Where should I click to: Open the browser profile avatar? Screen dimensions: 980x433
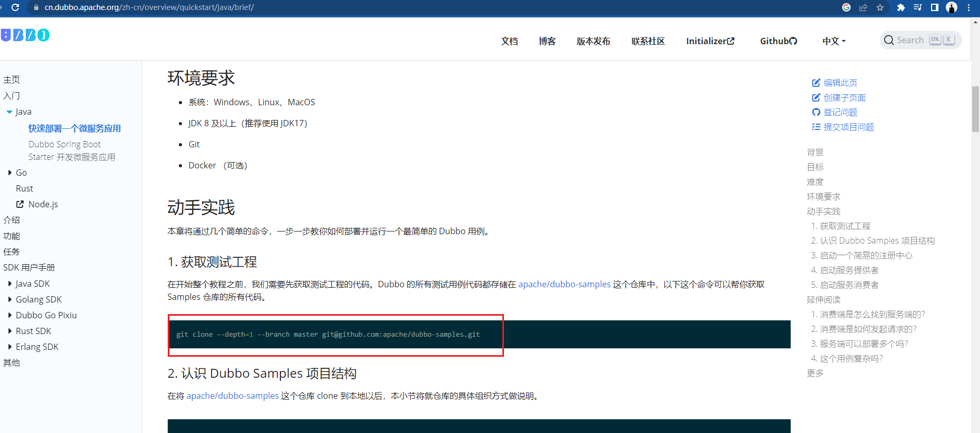click(x=952, y=7)
